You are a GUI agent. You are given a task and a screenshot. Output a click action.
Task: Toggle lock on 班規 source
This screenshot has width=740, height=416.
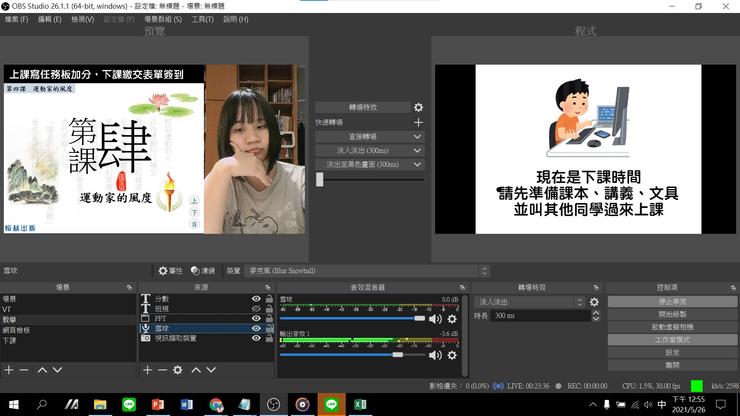coord(269,308)
